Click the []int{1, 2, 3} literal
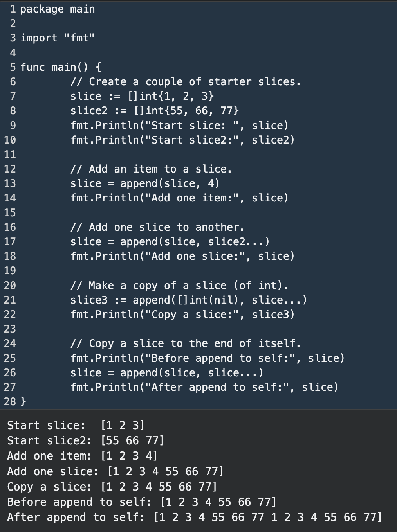 click(171, 96)
